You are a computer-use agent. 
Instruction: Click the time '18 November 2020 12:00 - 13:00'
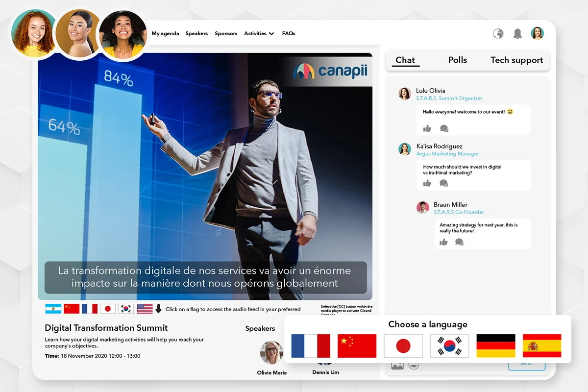pyautogui.click(x=100, y=356)
